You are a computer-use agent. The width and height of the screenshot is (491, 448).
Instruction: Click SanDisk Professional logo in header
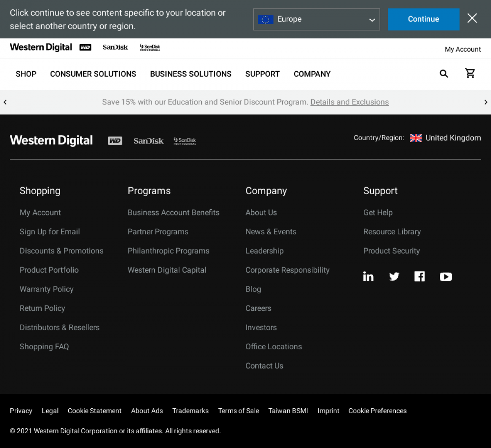pos(150,48)
